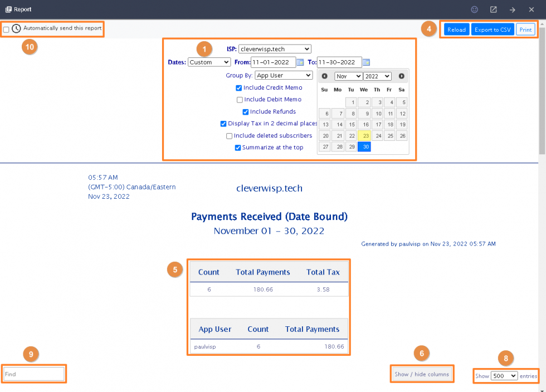
Task: Go to next month in date picker
Action: 401,76
